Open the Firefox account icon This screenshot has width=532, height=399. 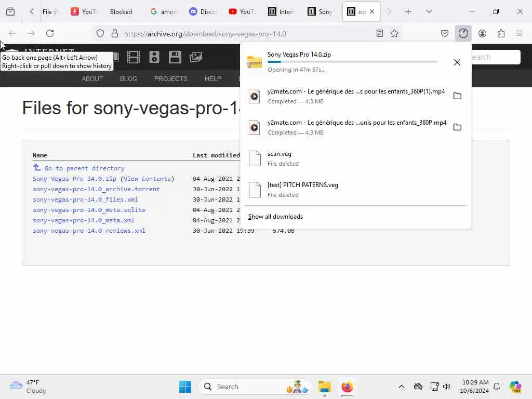[482, 33]
